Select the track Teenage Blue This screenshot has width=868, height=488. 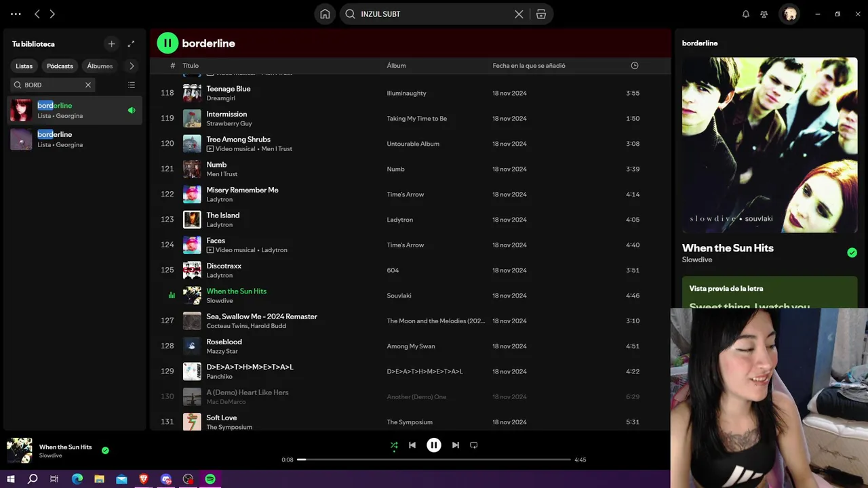[229, 89]
